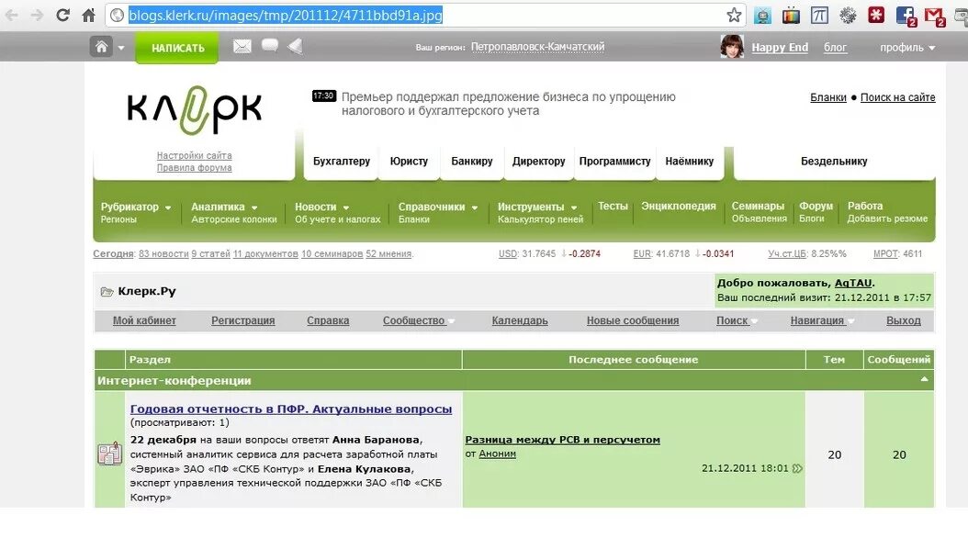The height and width of the screenshot is (560, 968).
Task: Click the address bar URL field
Action: pyautogui.click(x=426, y=16)
